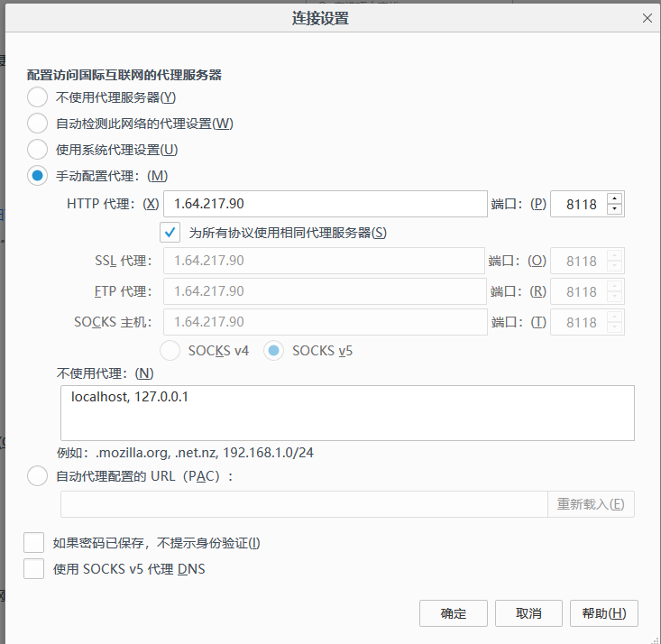Image resolution: width=661 pixels, height=644 pixels.
Task: Select SOCKS v4 radio button
Action: (x=170, y=351)
